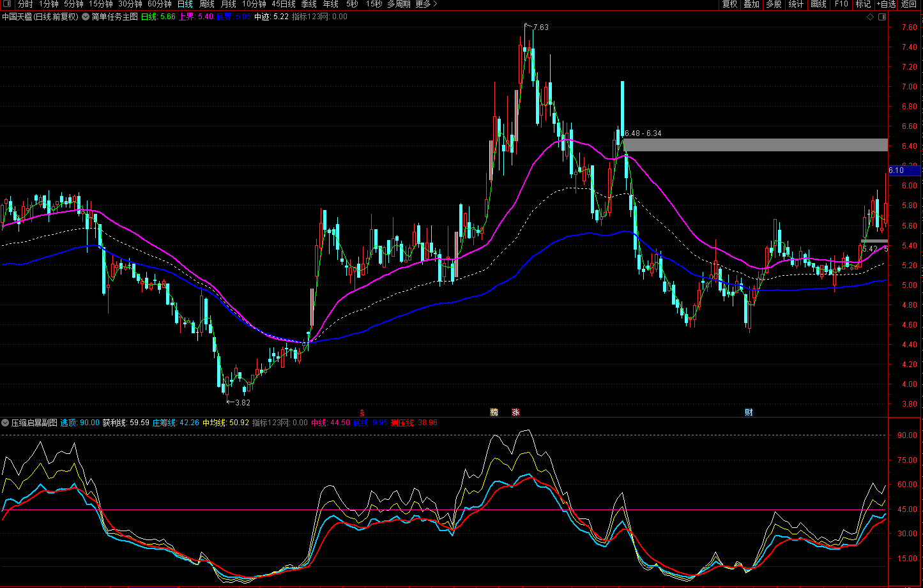
Task: Switch to 分时 intraday chart
Action: point(25,4)
